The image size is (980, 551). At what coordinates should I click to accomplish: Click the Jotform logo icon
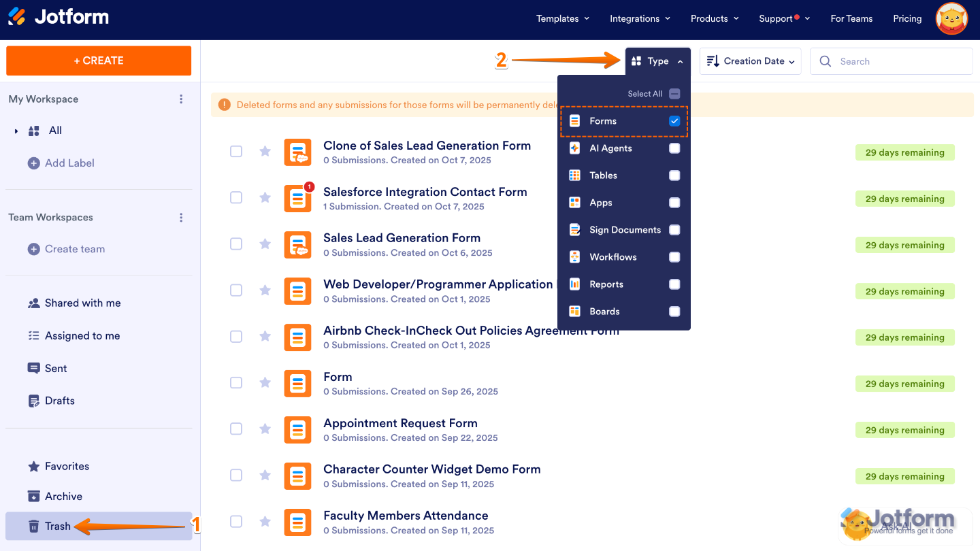pyautogui.click(x=17, y=17)
